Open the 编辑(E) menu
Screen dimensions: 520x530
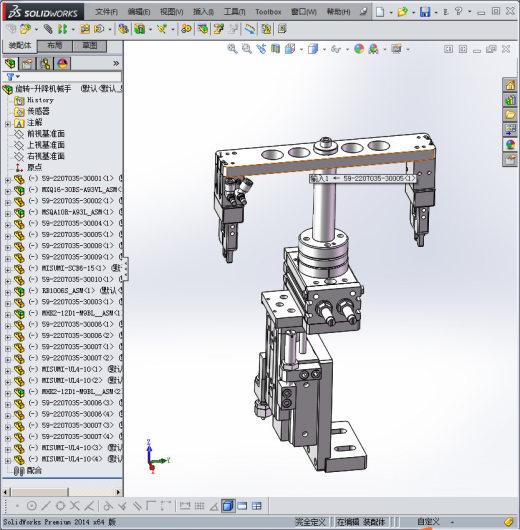pyautogui.click(x=139, y=12)
